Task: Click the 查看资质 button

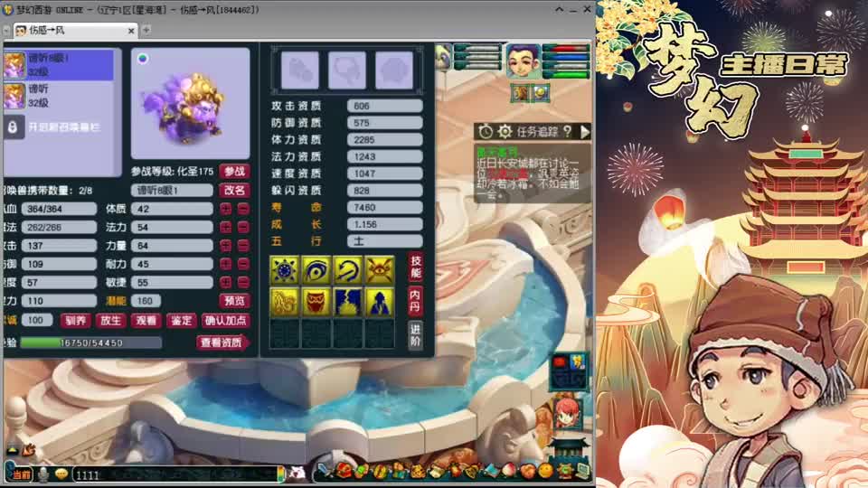Action: (x=222, y=343)
